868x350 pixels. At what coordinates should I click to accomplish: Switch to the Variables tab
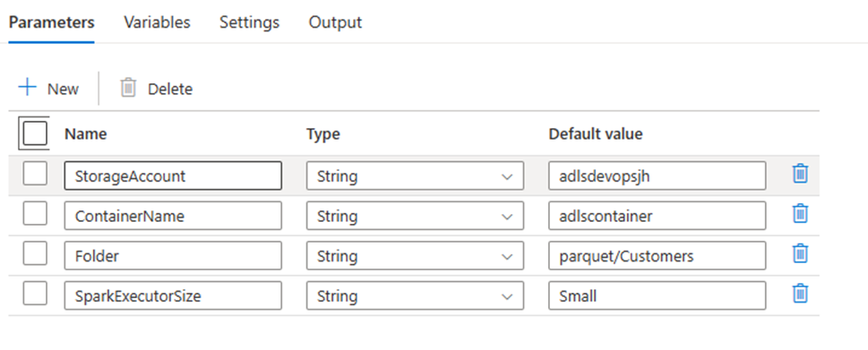(x=157, y=22)
